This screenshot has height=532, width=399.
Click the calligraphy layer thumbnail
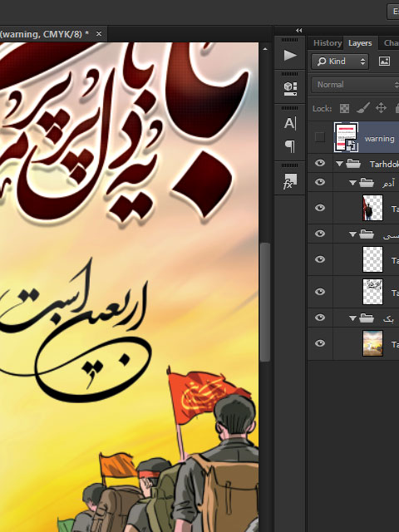372,292
